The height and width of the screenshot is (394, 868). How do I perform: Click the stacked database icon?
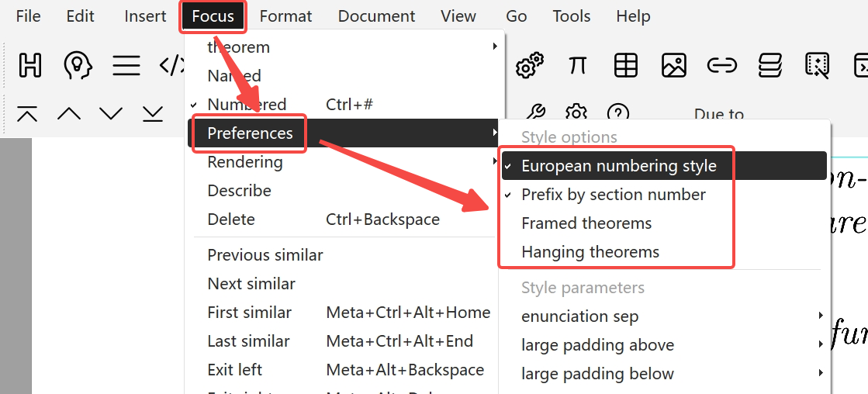pyautogui.click(x=769, y=65)
